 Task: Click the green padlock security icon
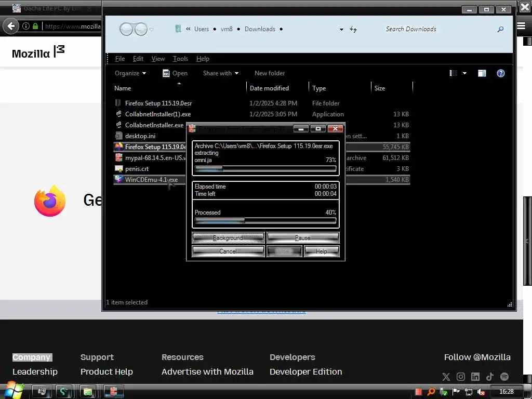click(x=35, y=26)
